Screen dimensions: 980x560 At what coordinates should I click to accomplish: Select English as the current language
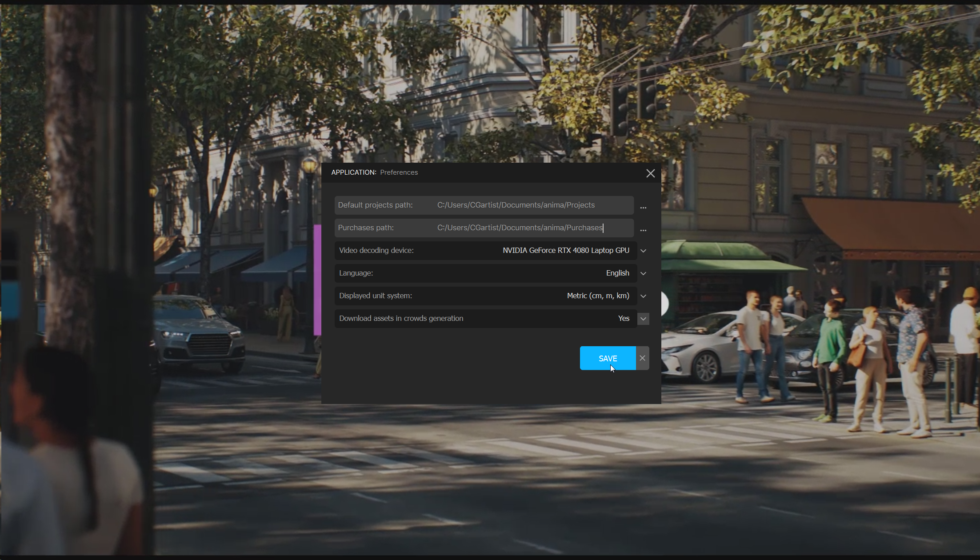coord(617,273)
